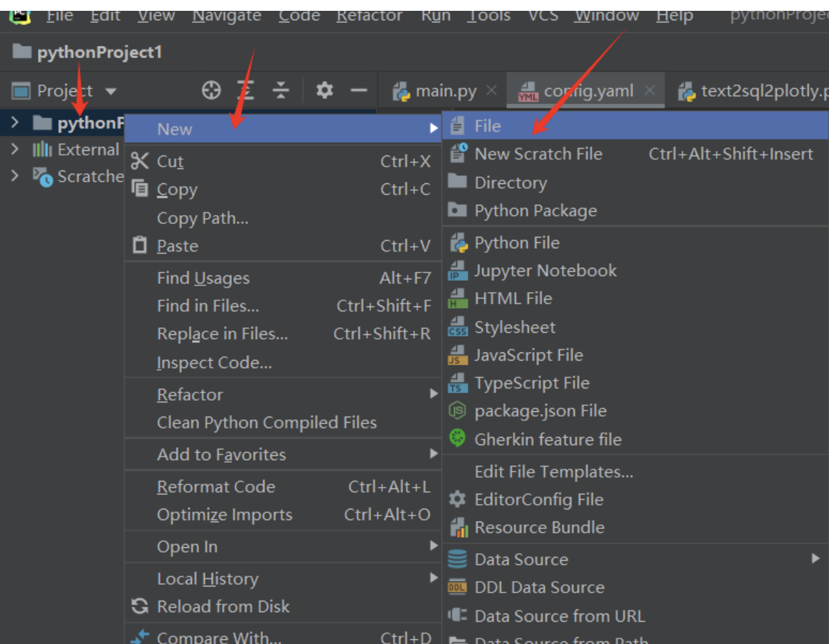The image size is (829, 644).
Task: Open the Refactor submenu in context menu
Action: [190, 394]
